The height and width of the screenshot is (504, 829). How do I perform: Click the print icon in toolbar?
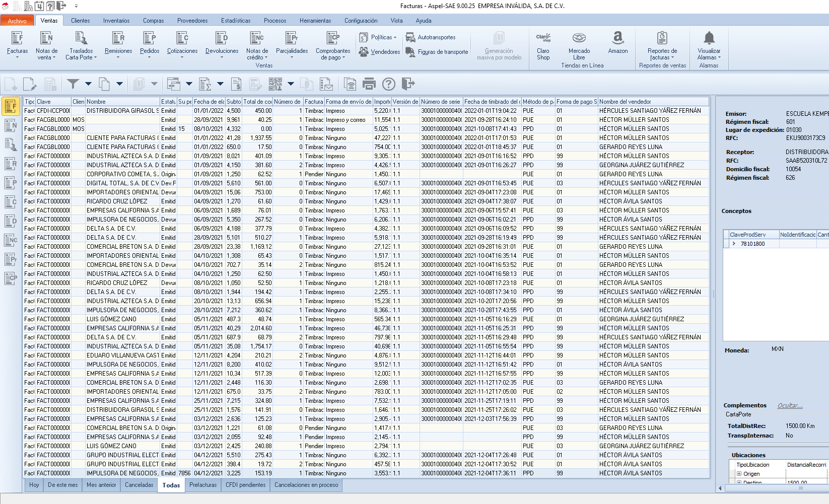pos(369,84)
